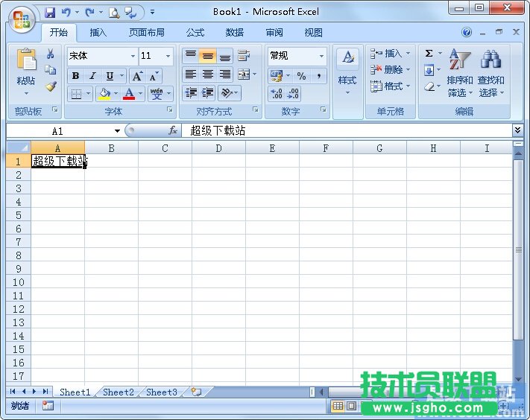Toggle center horizontal alignment

pos(208,74)
